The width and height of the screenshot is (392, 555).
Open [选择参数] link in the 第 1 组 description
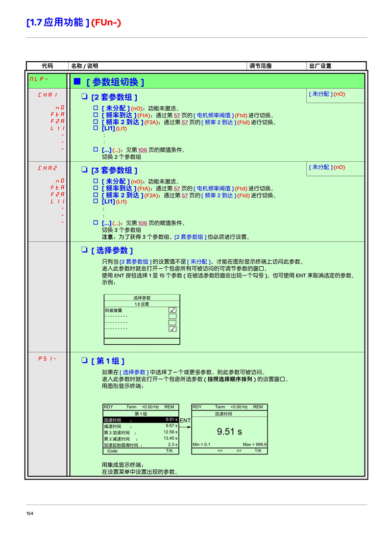point(134,372)
